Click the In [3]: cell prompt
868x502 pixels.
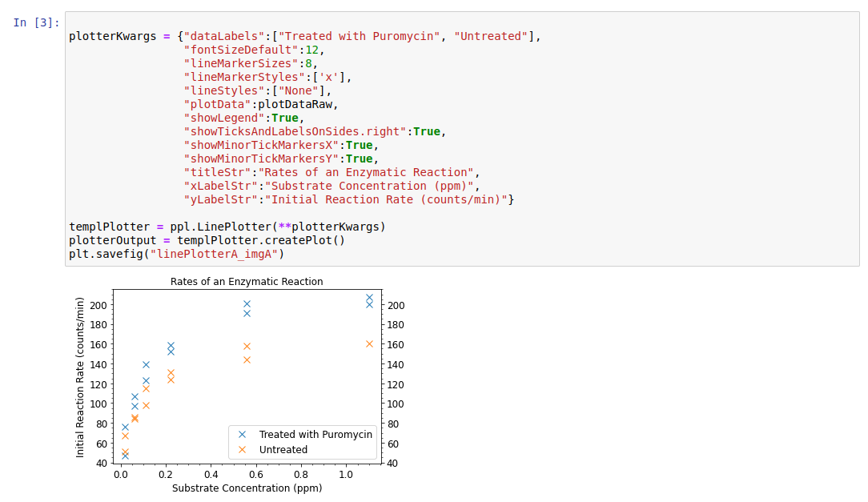[36, 22]
